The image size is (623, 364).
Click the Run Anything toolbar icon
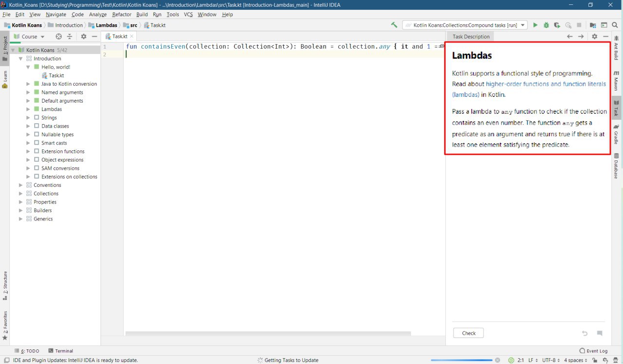coord(604,25)
